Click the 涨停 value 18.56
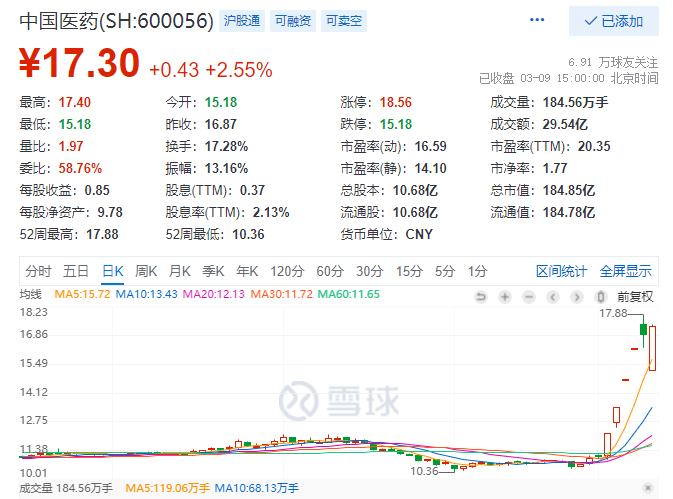This screenshot has width=673, height=499. pos(396,103)
